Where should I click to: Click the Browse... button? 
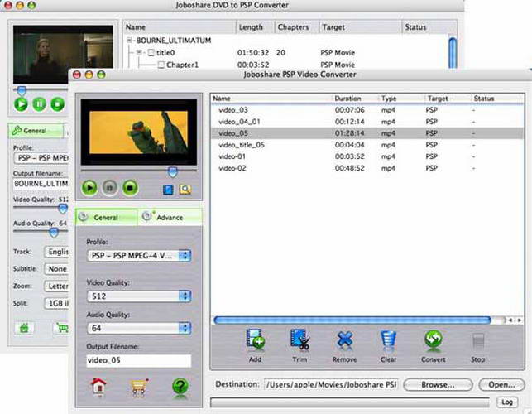(438, 385)
